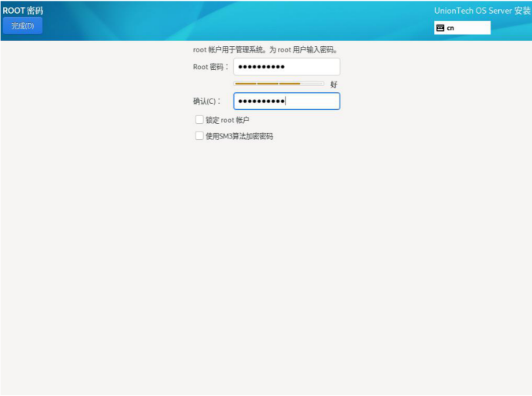This screenshot has width=532, height=396.
Task: Click the Root 密码: label
Action: coord(211,67)
